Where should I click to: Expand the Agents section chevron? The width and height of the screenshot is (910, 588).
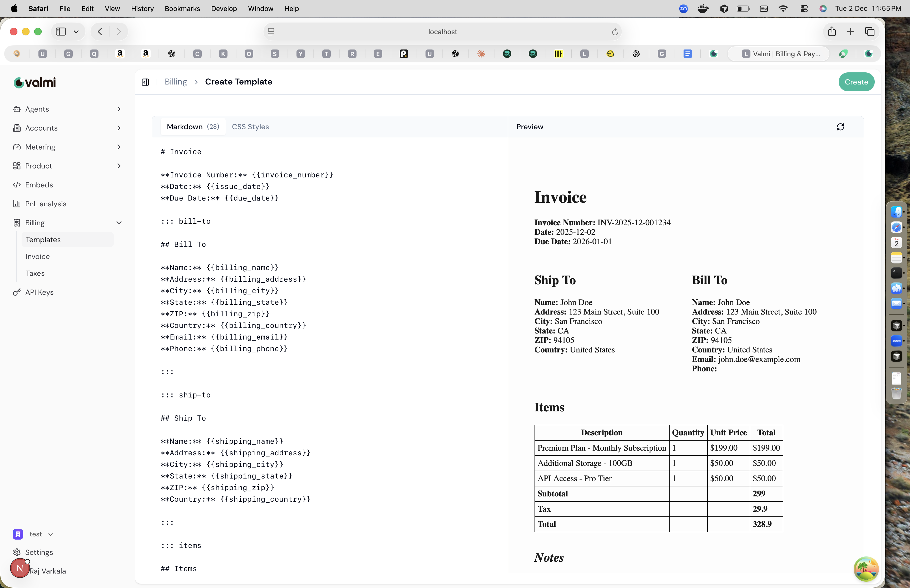pos(119,109)
